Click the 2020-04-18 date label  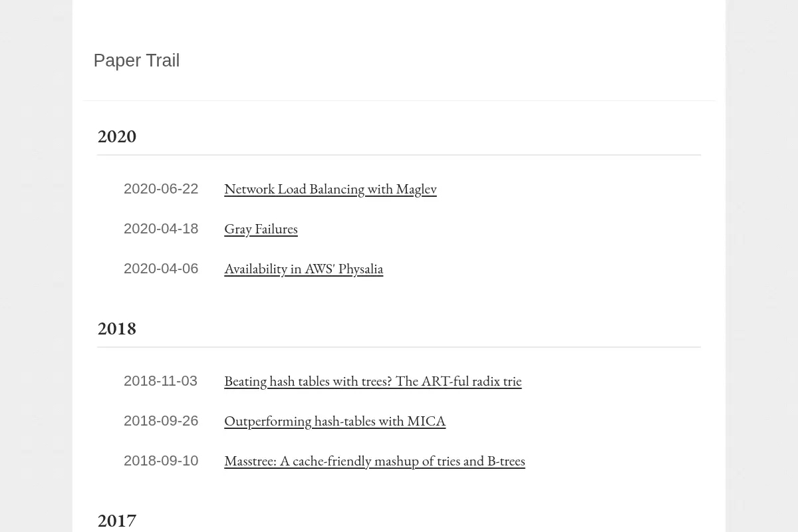coord(161,229)
